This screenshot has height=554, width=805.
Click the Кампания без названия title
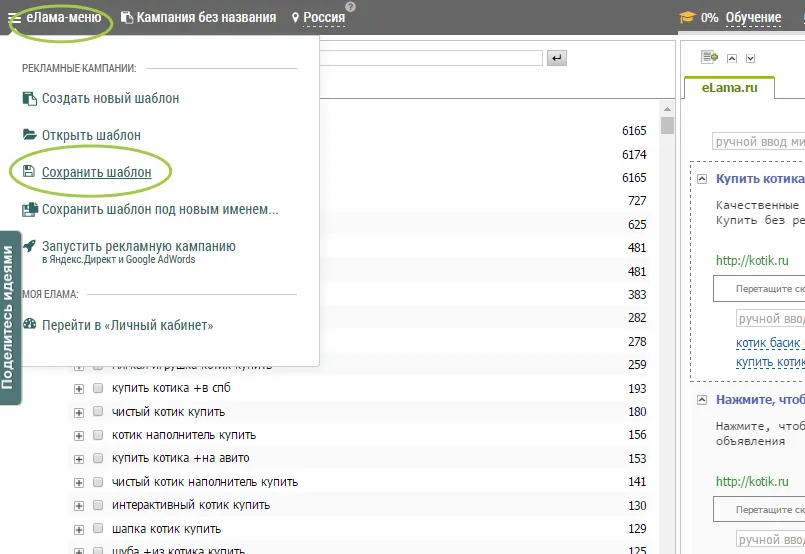[x=206, y=17]
